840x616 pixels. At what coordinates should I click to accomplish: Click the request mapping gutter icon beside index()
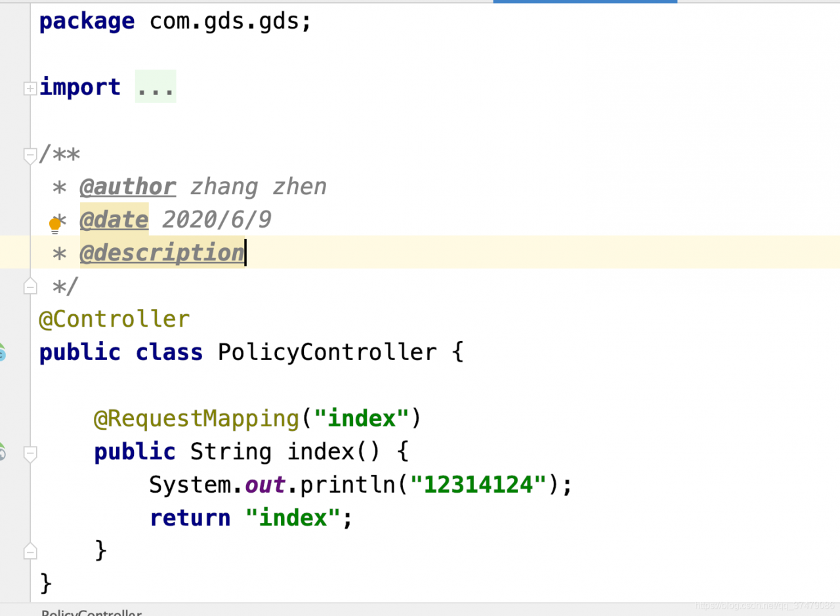(2, 451)
